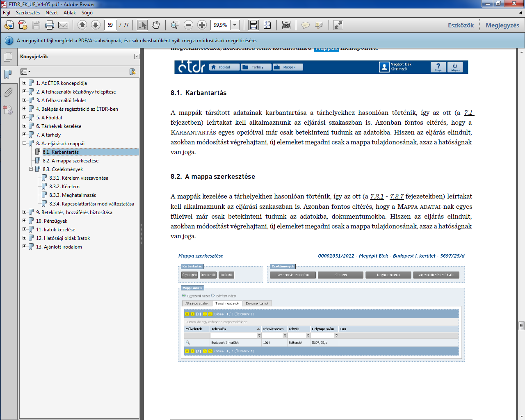Add a sticky note comment
525x420 pixels.
click(306, 25)
